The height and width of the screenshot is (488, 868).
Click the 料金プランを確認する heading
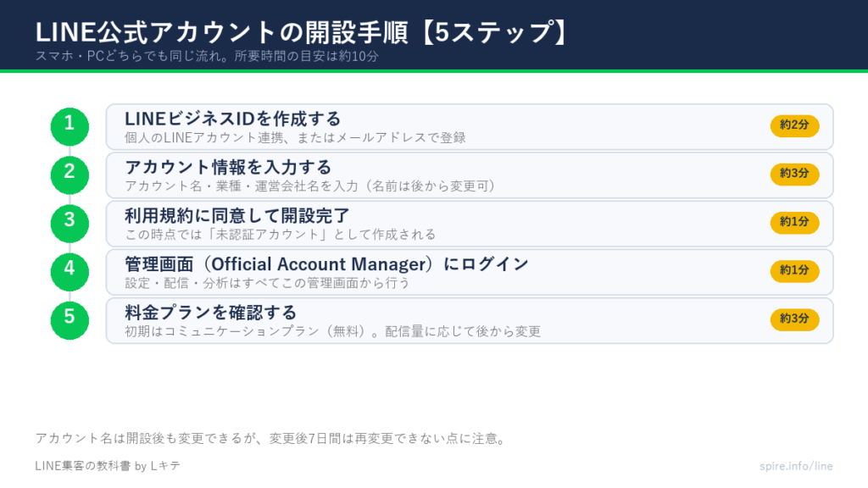tap(211, 313)
